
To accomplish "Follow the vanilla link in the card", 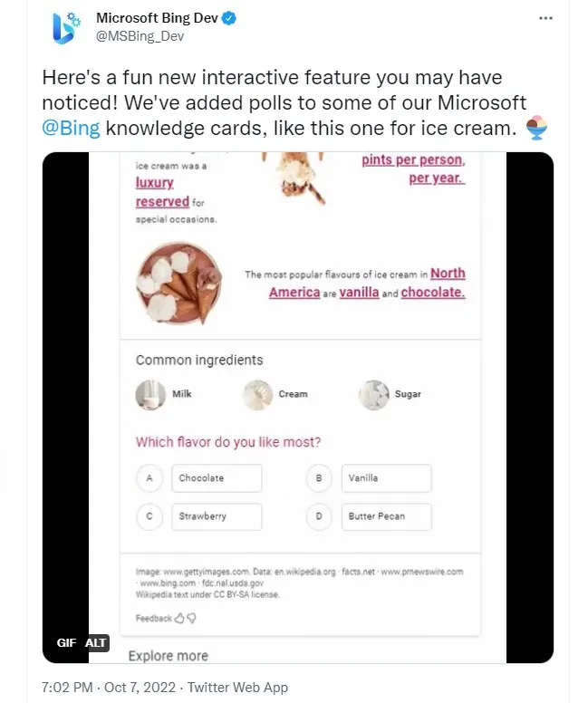I will [359, 293].
